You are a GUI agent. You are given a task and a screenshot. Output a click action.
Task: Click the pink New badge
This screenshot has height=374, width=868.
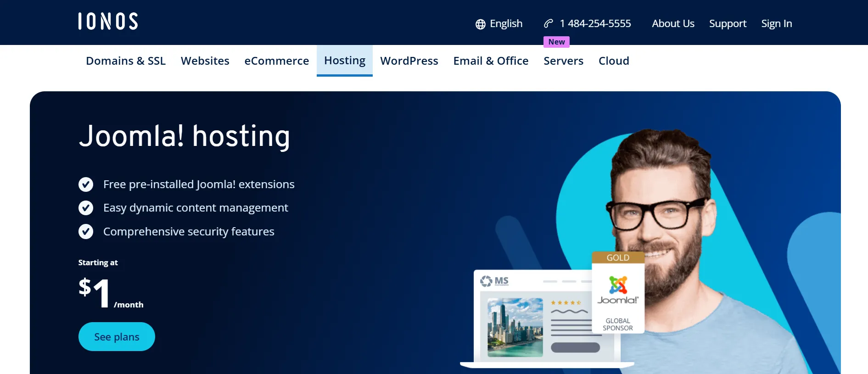[556, 42]
